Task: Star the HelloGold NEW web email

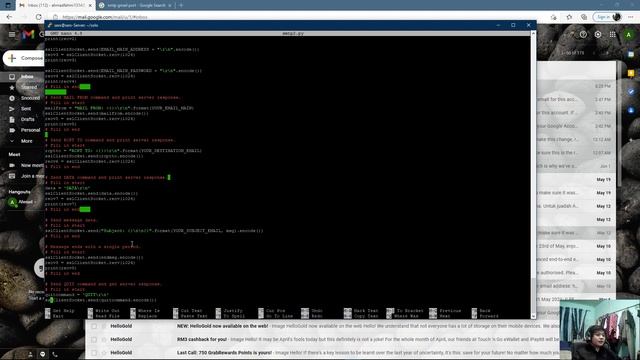Action: [104, 326]
